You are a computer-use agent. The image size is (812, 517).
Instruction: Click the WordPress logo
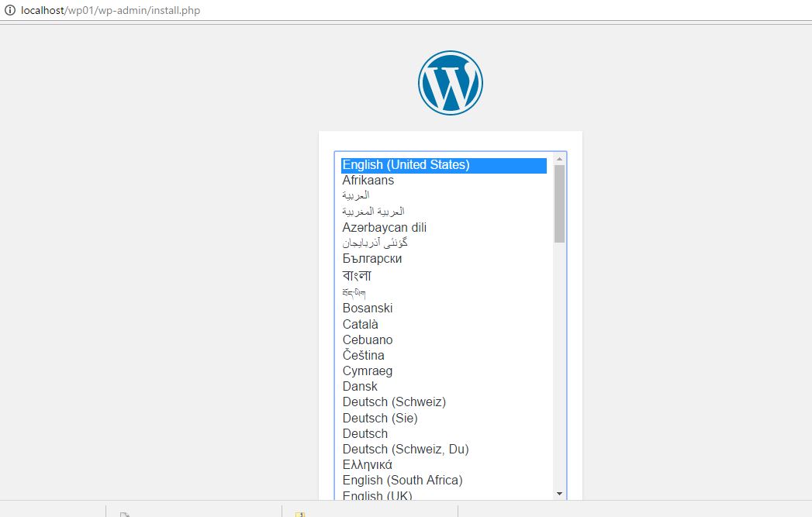[450, 83]
